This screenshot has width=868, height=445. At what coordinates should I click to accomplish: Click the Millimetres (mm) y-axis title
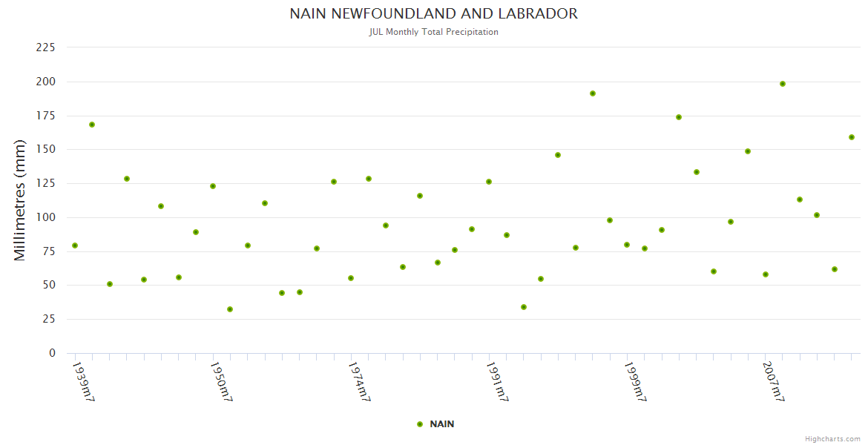pos(20,200)
